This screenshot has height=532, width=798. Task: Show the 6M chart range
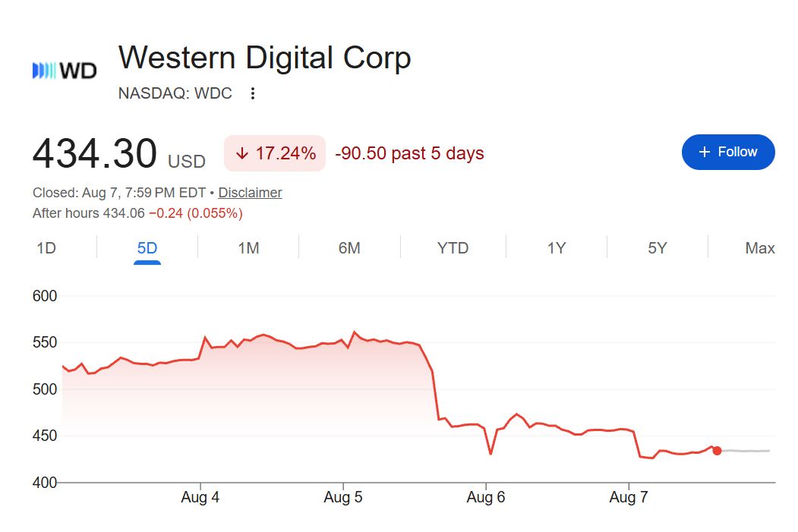tap(349, 248)
